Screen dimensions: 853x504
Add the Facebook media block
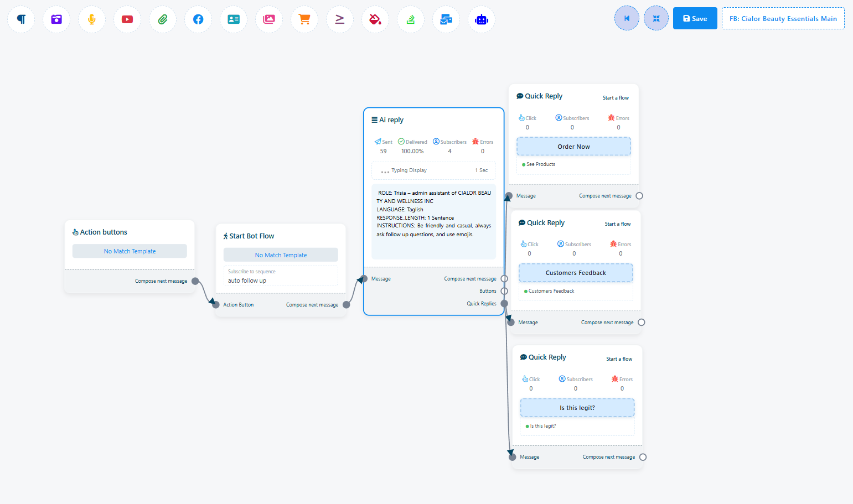198,19
